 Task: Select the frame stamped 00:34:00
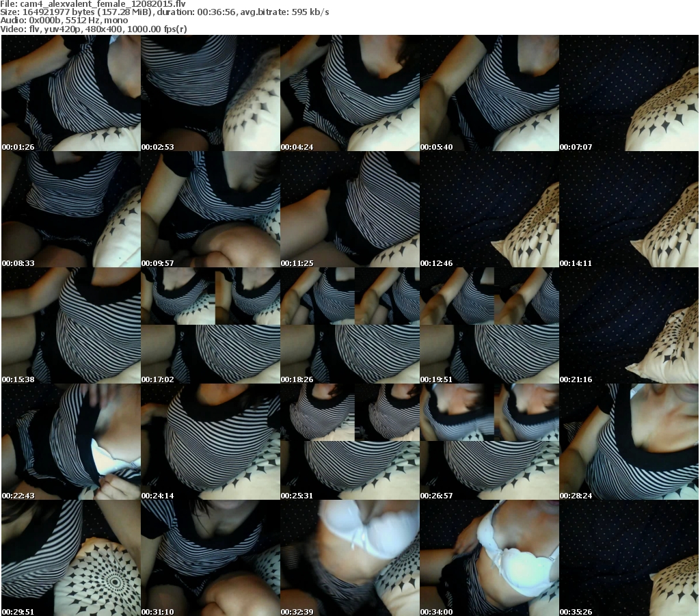tap(489, 558)
